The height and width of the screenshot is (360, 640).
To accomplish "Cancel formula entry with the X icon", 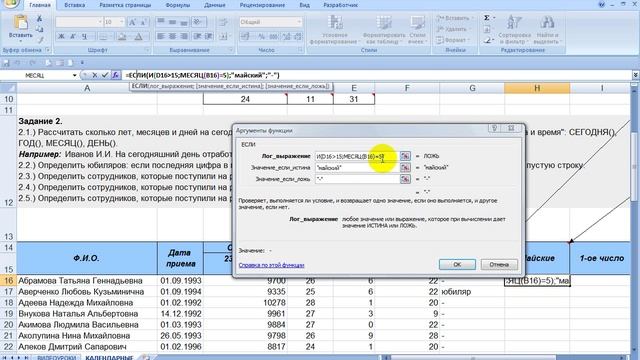I will (x=95, y=75).
